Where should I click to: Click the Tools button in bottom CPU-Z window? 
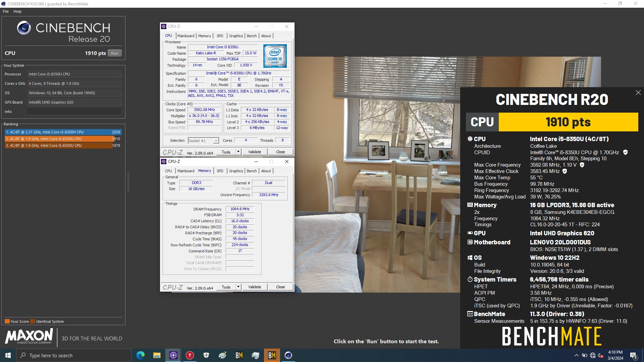point(226,287)
